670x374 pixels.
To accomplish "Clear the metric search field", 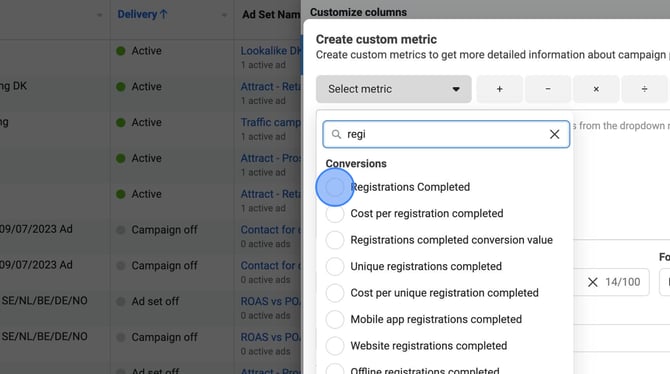I will point(555,134).
